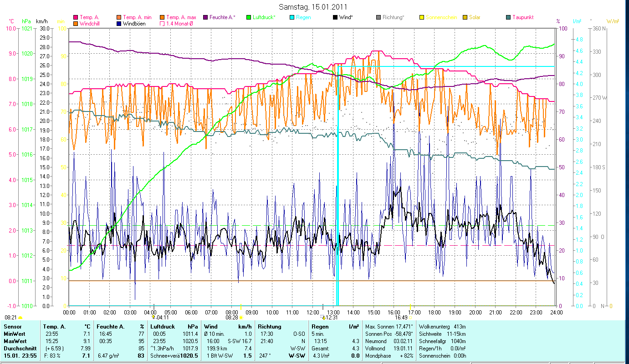Toggle the green Luftdruck legend square
Viewport: 629px width, 364px height.
coord(249,17)
